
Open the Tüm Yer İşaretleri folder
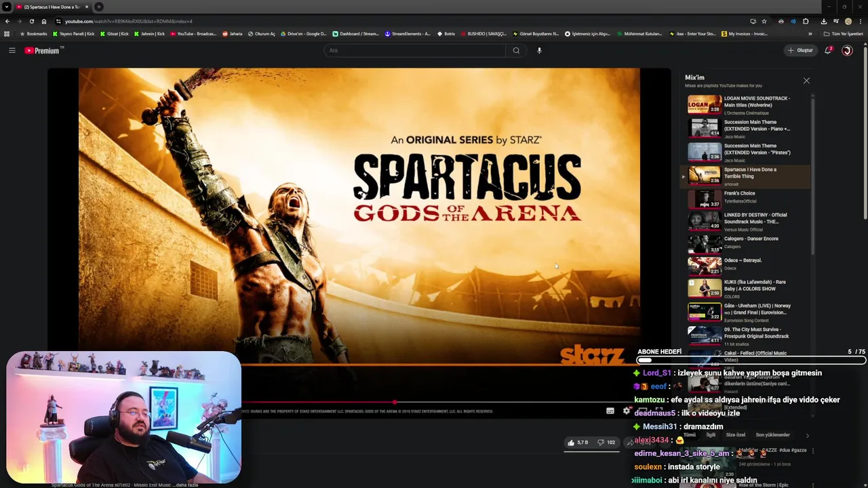844,33
